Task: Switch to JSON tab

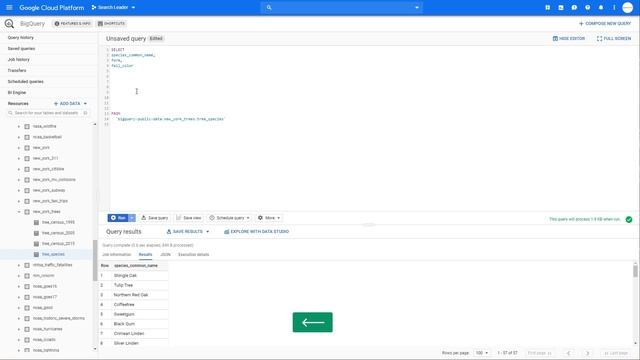Action: [165, 255]
